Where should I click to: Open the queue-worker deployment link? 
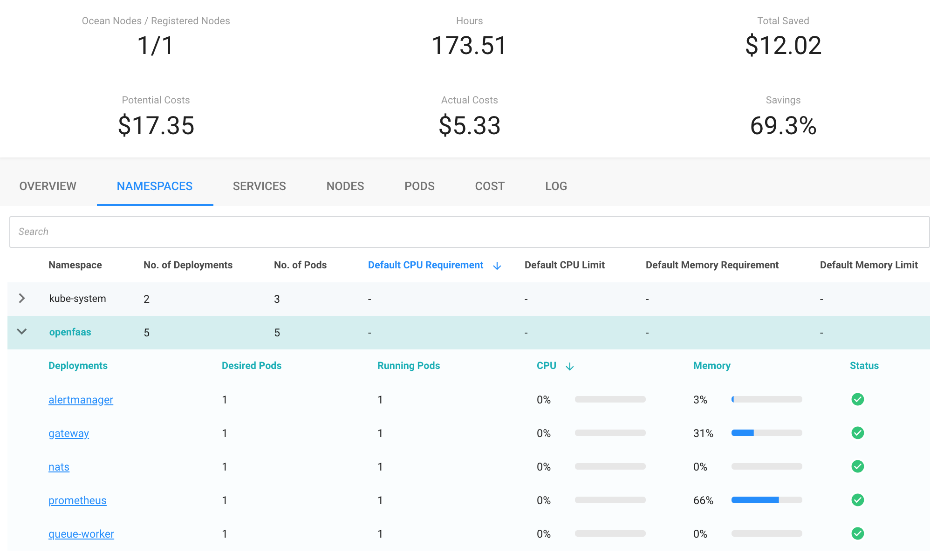[x=81, y=534]
